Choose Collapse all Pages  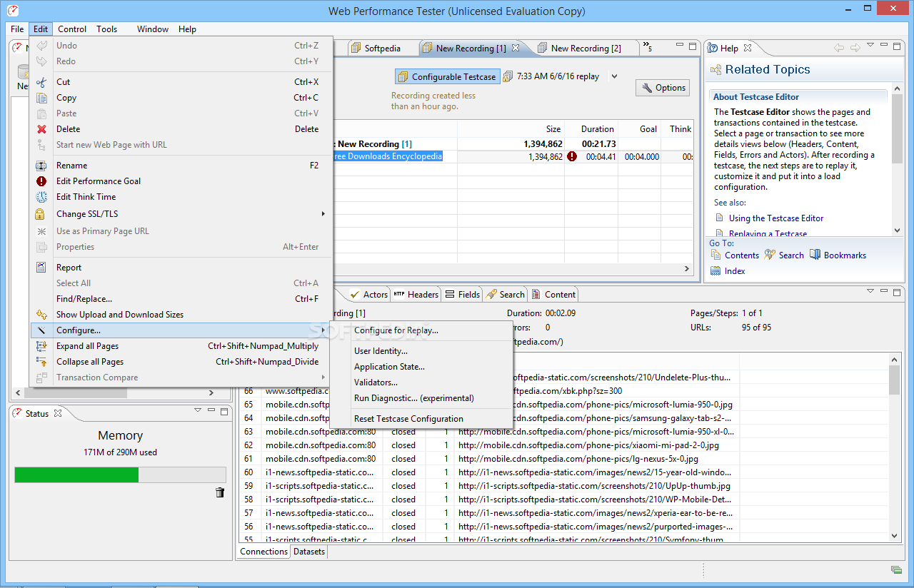[181, 361]
